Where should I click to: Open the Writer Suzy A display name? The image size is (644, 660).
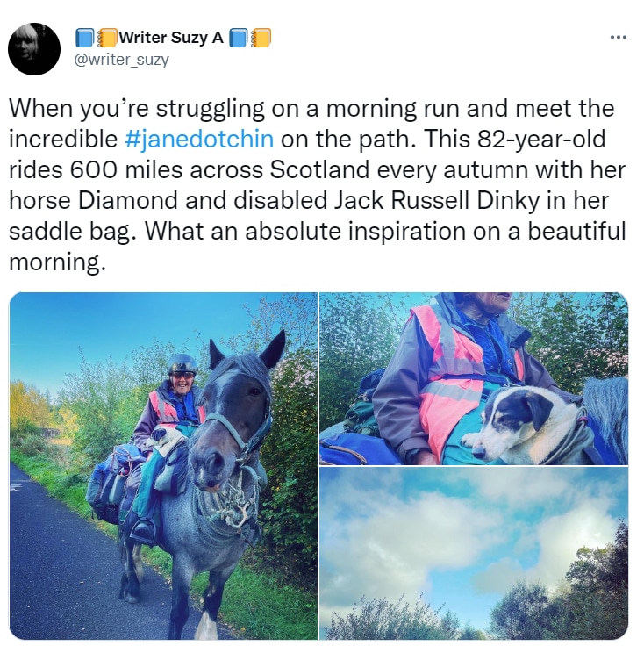pos(171,38)
